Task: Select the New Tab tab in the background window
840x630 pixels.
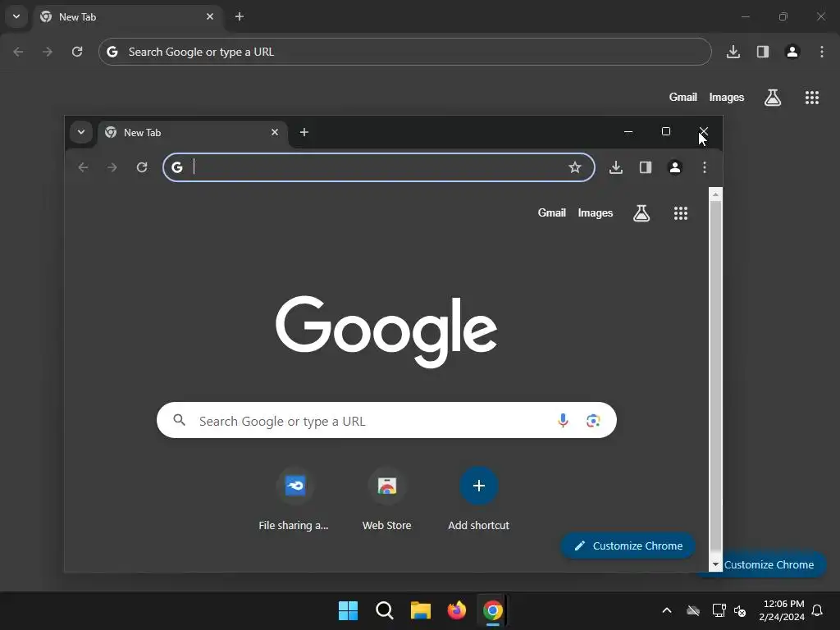Action: click(129, 17)
